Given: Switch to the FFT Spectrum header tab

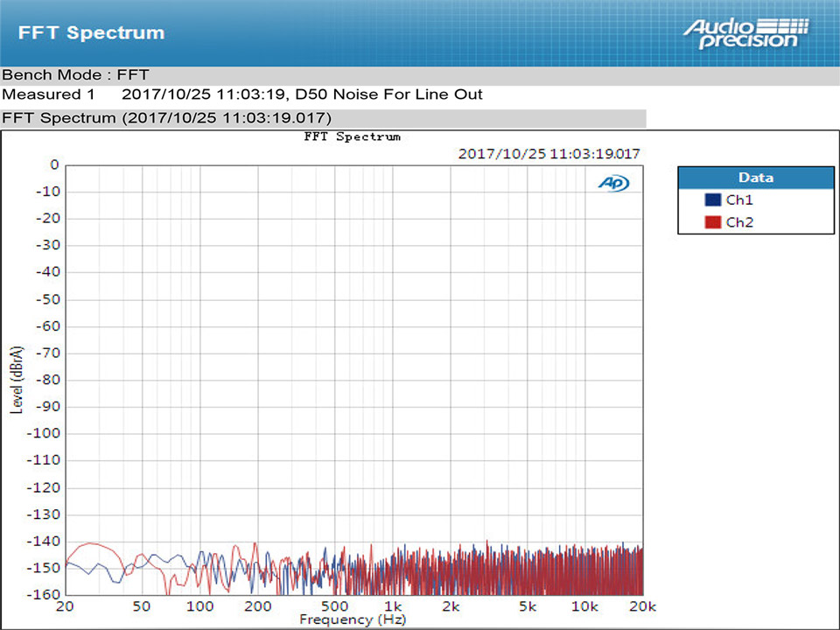Looking at the screenshot, I should pyautogui.click(x=90, y=32).
